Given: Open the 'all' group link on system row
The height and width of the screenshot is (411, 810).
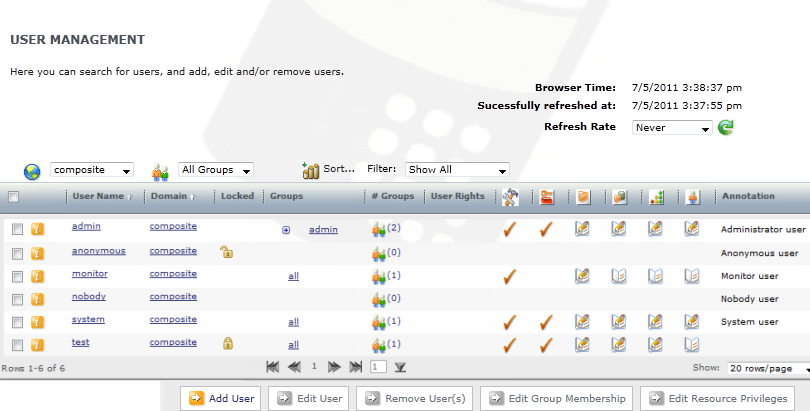Looking at the screenshot, I should tap(293, 322).
